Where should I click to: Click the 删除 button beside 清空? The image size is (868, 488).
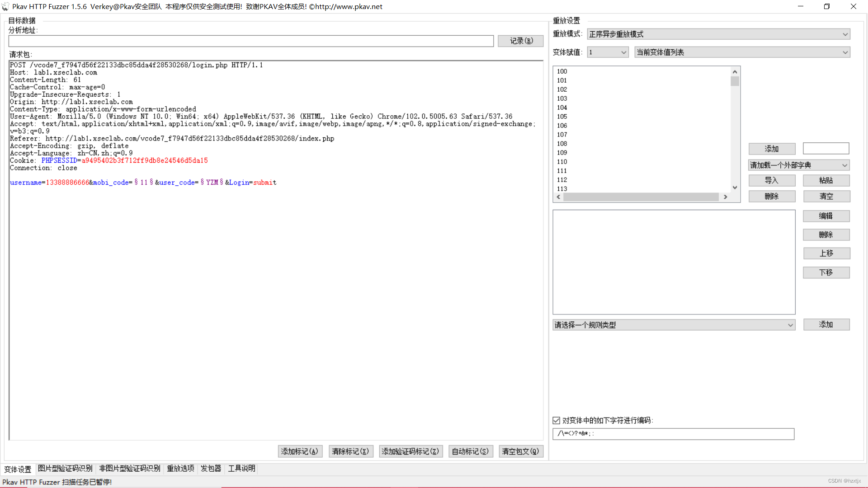(772, 197)
